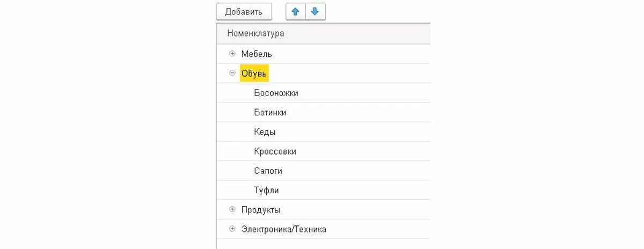Click the Номенклатура column header
This screenshot has height=249, width=644.
(x=255, y=34)
